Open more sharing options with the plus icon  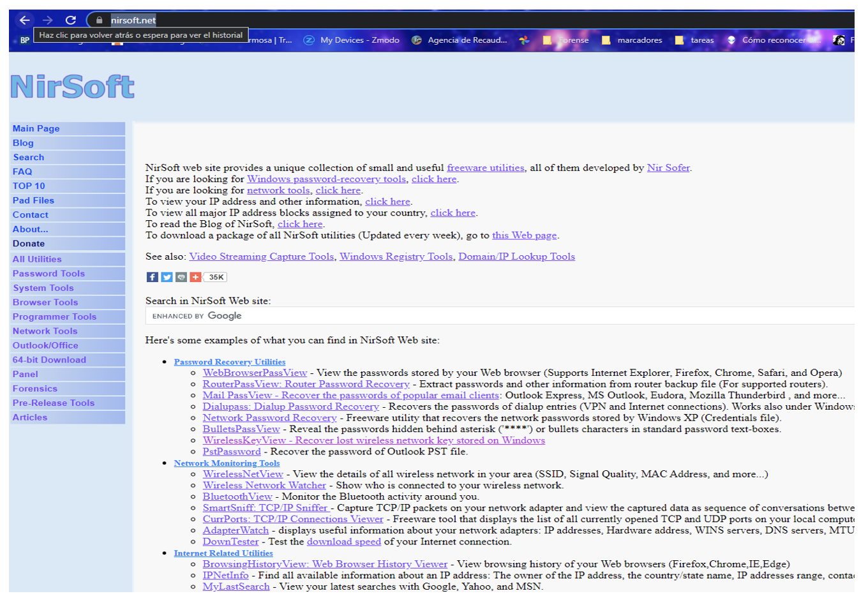(x=195, y=277)
